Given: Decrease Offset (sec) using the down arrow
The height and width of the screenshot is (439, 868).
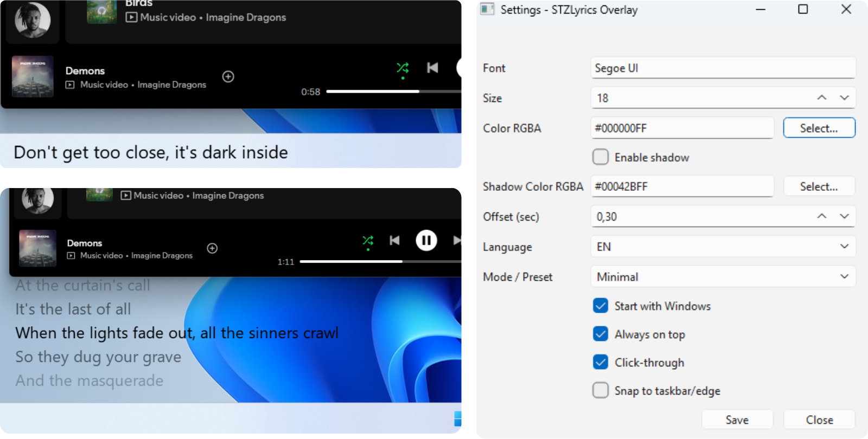Looking at the screenshot, I should (844, 216).
